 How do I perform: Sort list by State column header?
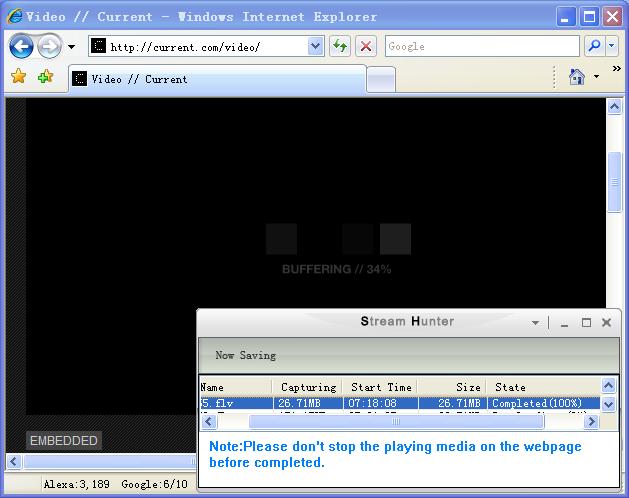pyautogui.click(x=543, y=387)
